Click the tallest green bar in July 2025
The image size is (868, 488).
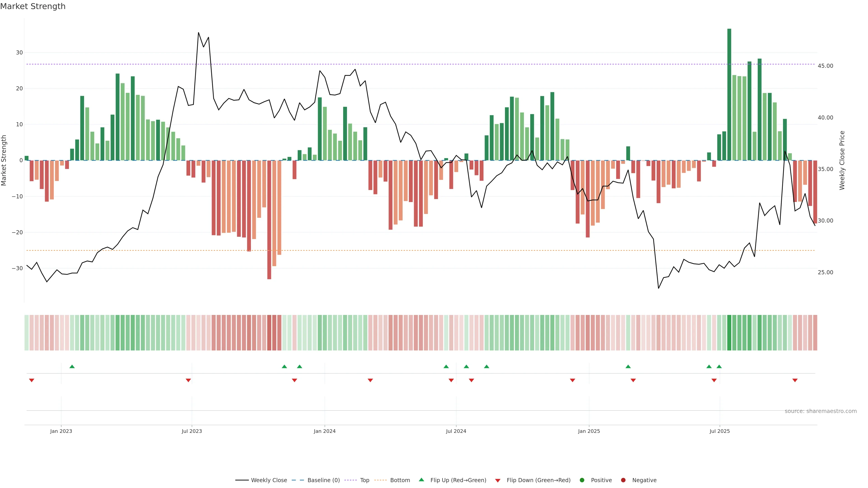click(729, 94)
